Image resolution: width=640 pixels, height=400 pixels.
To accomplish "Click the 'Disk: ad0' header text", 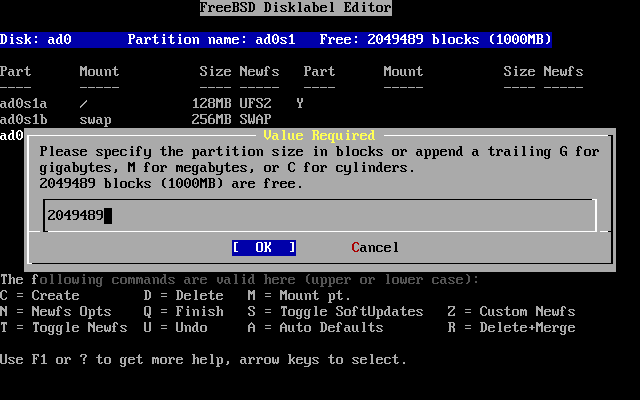I will pos(36,40).
